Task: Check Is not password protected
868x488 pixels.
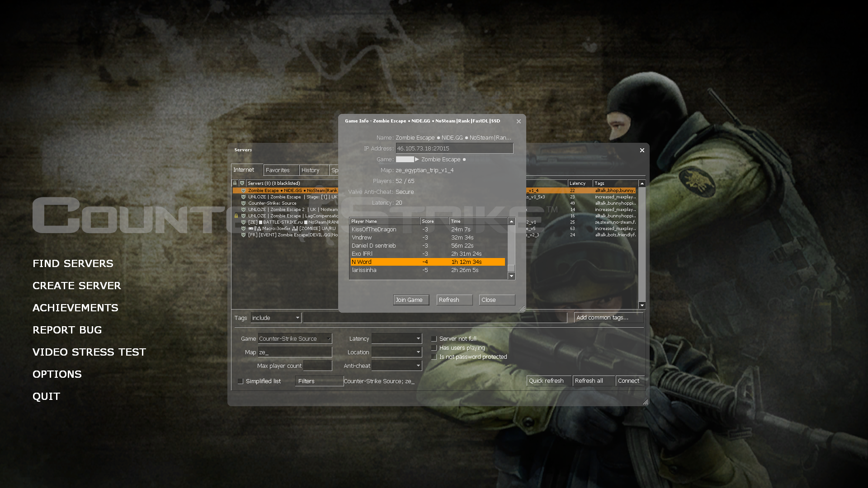Action: pos(434,357)
